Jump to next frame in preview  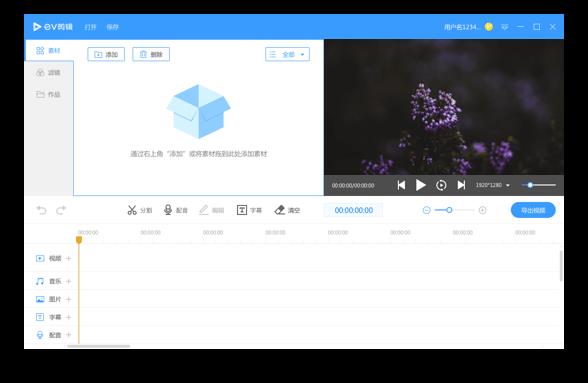[461, 185]
